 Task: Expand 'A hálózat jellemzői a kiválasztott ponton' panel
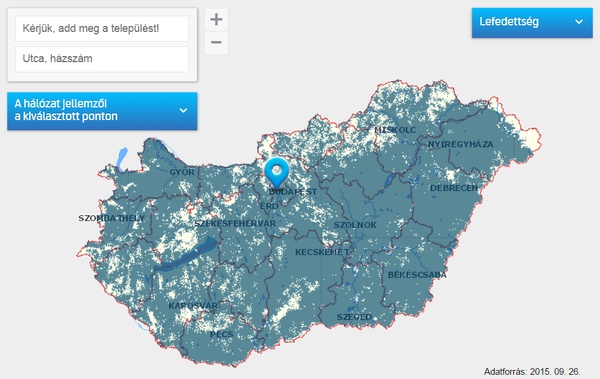(102, 111)
